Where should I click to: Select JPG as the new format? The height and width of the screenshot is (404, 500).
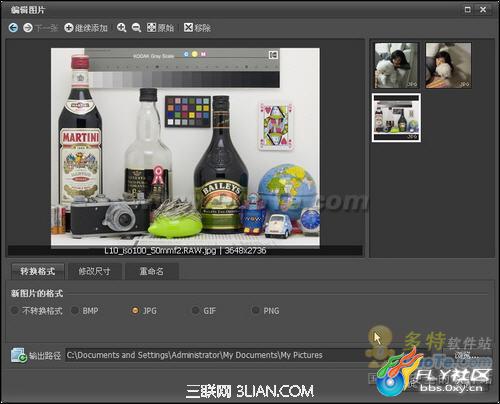pos(144,311)
